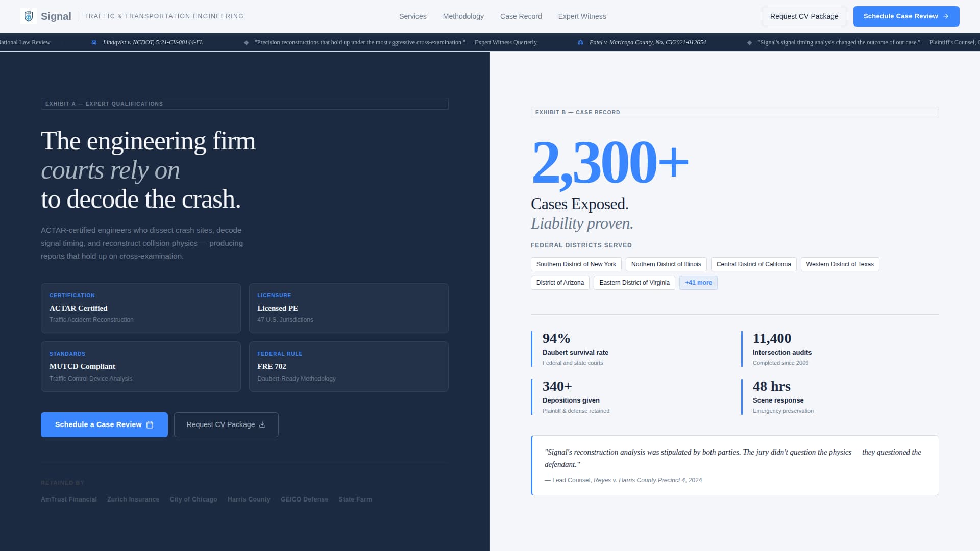Viewport: 980px width, 551px height.
Task: Click City of Chicago in Retained By
Action: 193,499
